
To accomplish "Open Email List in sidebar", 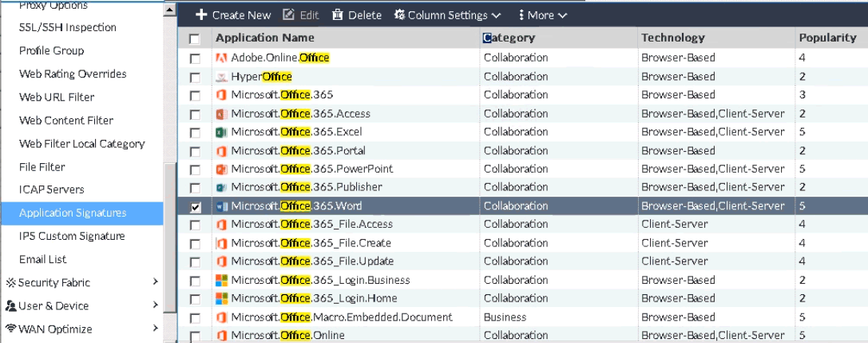I will pos(42,259).
